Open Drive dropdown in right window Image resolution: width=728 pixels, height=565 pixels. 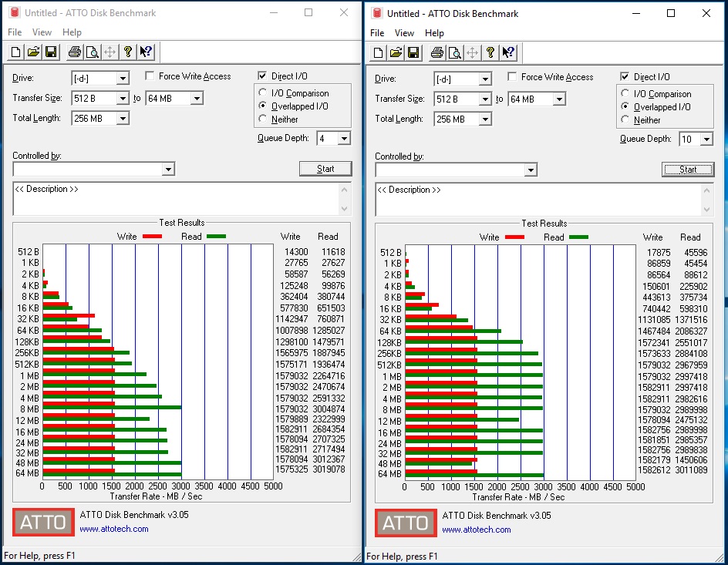pyautogui.click(x=485, y=79)
